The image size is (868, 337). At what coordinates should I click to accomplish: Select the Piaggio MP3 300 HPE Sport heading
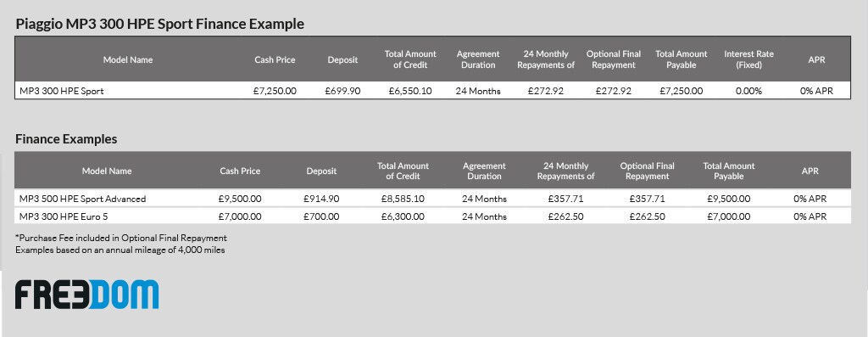[x=160, y=24]
